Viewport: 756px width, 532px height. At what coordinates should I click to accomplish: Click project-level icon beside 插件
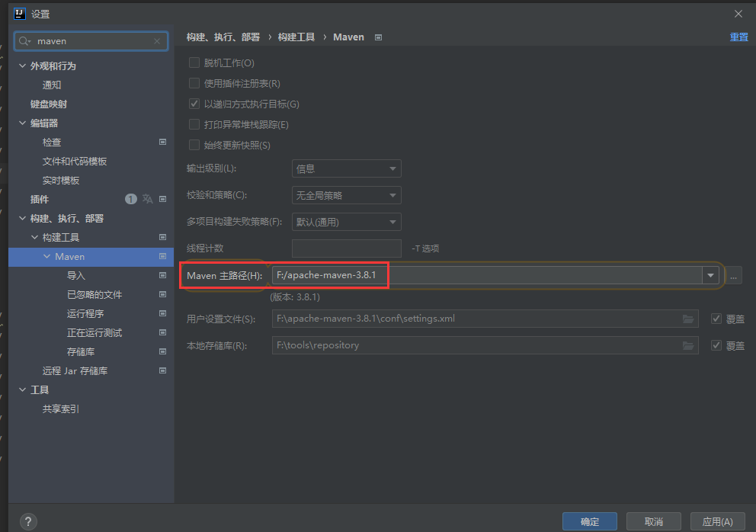pyautogui.click(x=162, y=199)
